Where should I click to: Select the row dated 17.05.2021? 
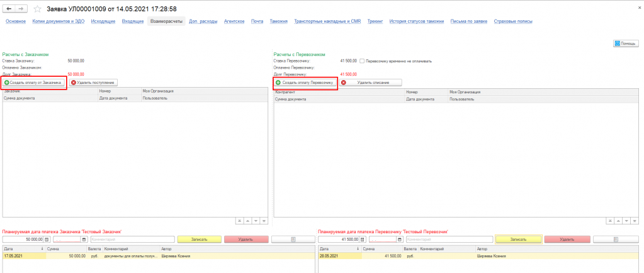[159, 256]
